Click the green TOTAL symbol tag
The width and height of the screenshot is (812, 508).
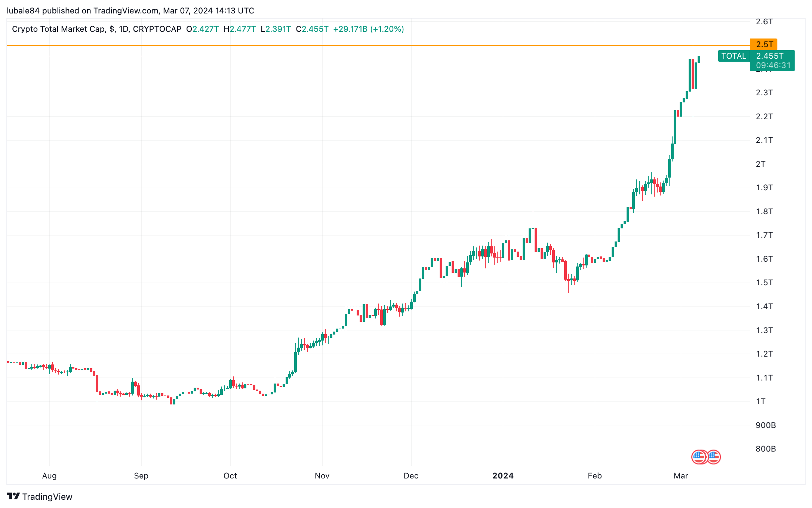tap(734, 56)
